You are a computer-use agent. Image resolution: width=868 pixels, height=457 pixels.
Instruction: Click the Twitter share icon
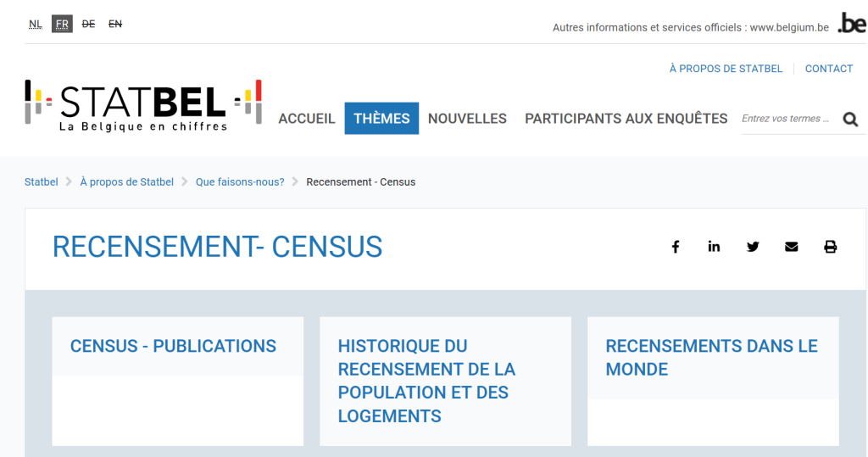click(x=753, y=247)
